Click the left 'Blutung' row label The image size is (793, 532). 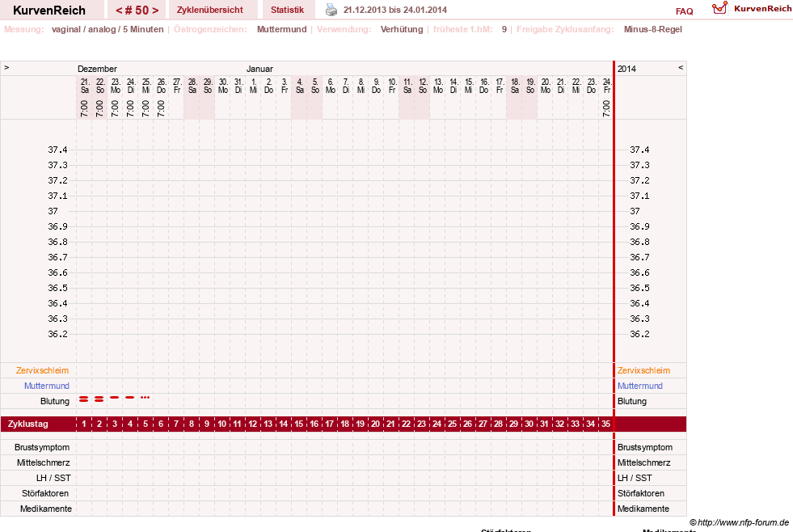pyautogui.click(x=55, y=401)
